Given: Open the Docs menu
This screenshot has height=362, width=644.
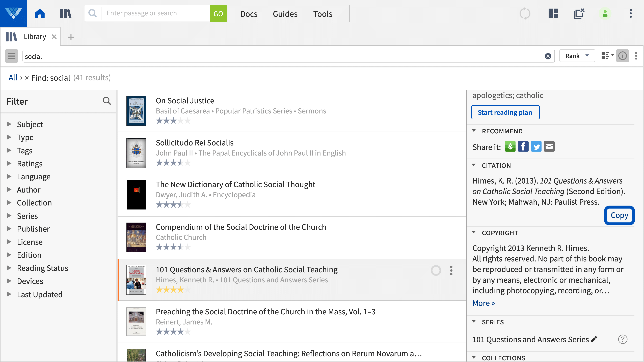Looking at the screenshot, I should (x=249, y=14).
